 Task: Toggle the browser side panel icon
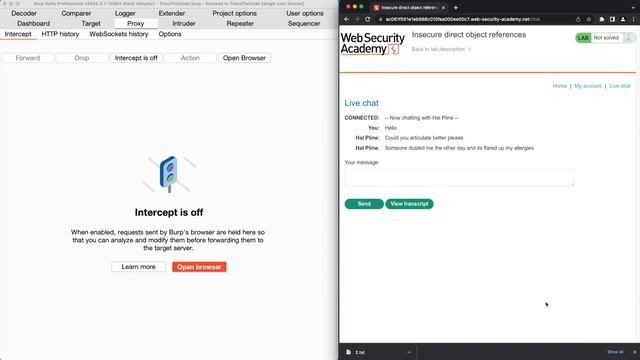point(612,19)
